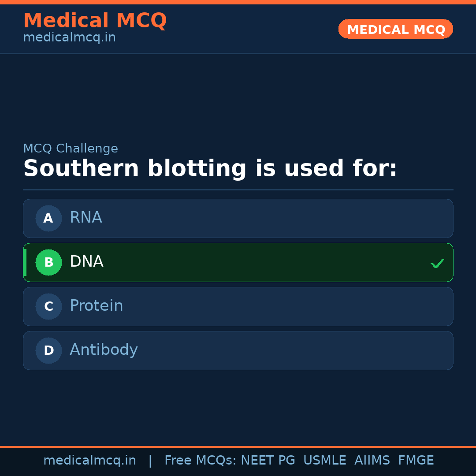This screenshot has height=476, width=476.
Task: Click the C option circle icon
Action: pyautogui.click(x=48, y=306)
